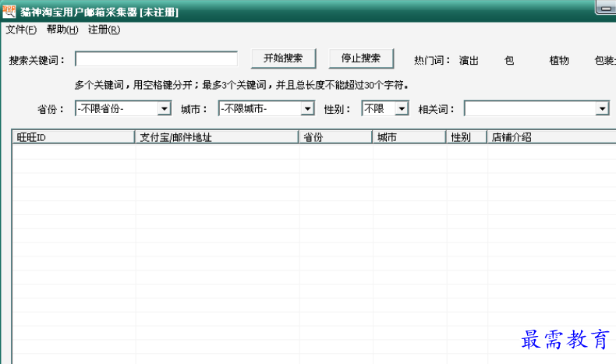Open the 文件(F) menu
The image size is (616, 364).
point(21,30)
